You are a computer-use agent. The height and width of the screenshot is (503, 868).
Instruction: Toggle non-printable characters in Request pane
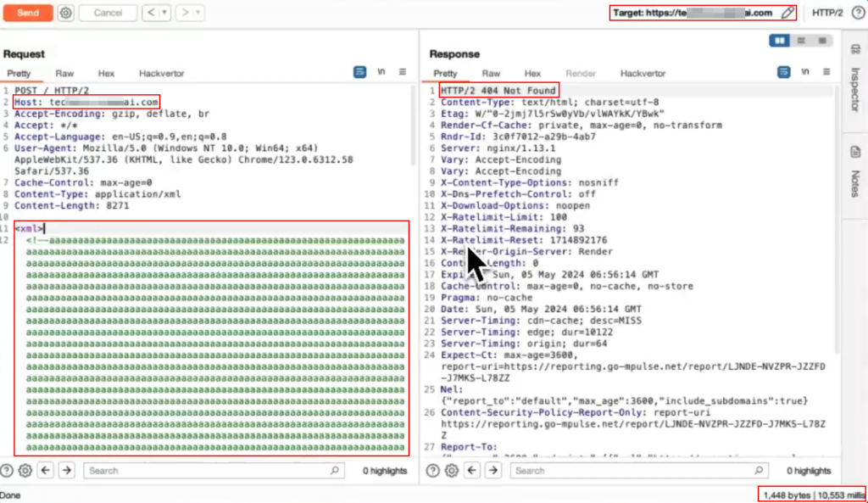pos(381,72)
